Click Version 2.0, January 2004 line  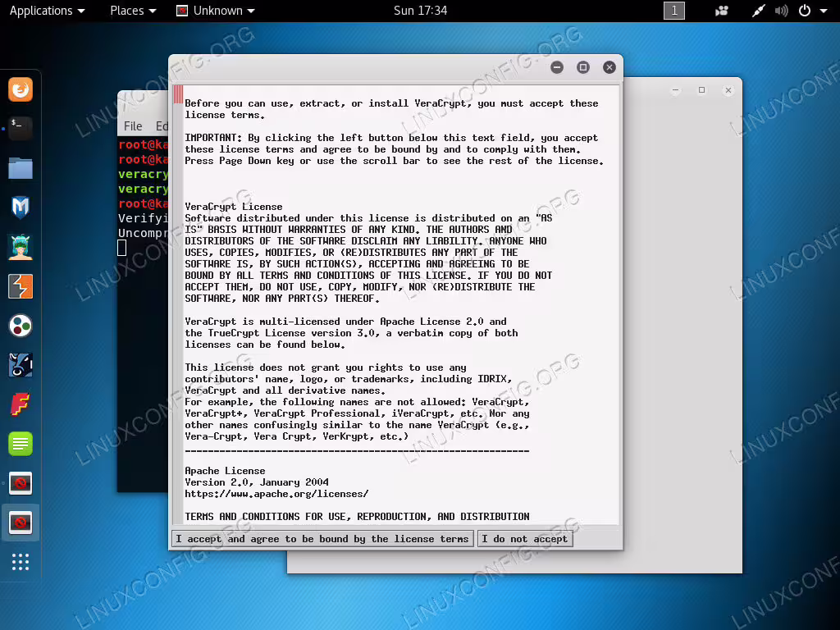[x=257, y=482]
